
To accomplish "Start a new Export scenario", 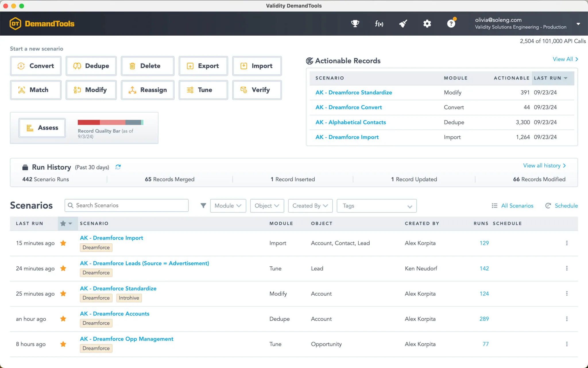I will point(203,66).
